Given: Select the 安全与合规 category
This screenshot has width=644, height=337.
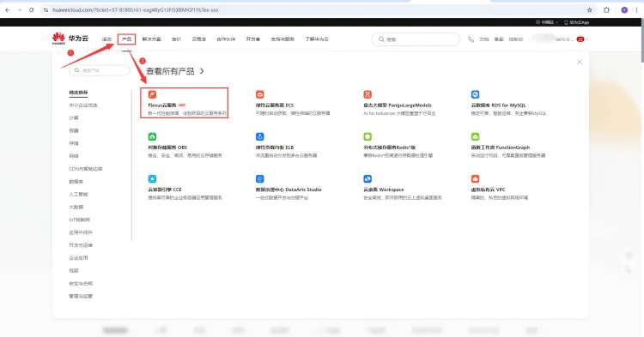Looking at the screenshot, I should (x=81, y=283).
